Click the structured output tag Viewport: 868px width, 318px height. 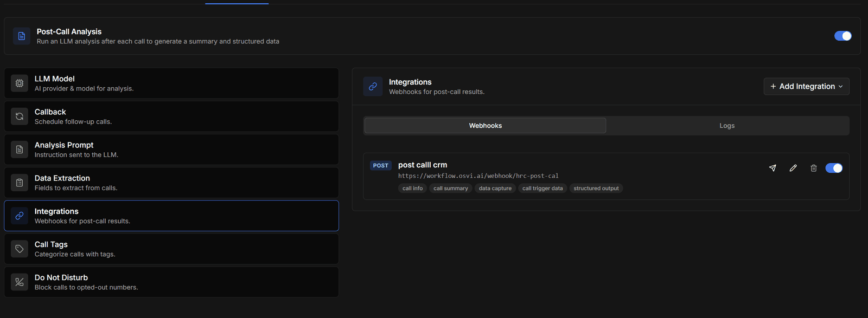(x=596, y=189)
